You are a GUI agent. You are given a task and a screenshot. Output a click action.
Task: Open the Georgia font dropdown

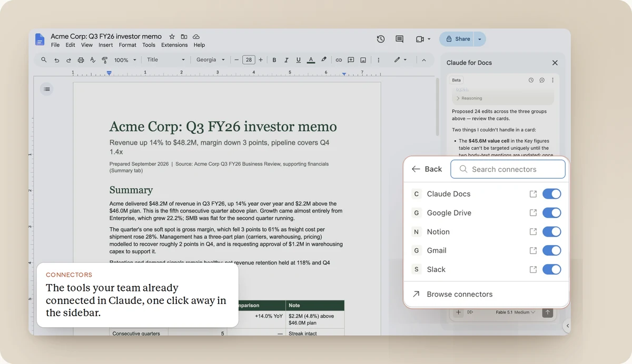211,60
